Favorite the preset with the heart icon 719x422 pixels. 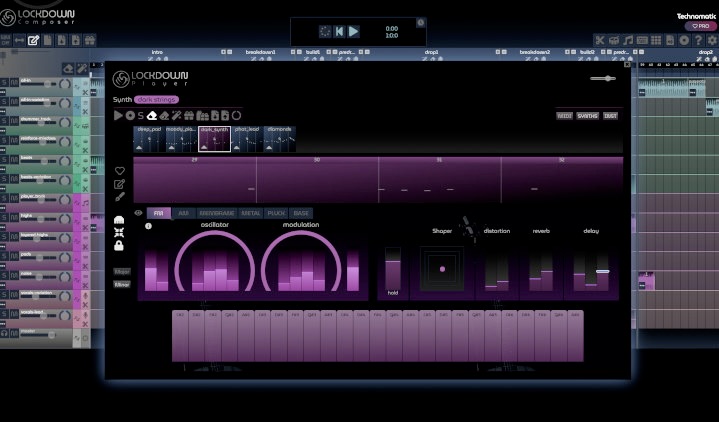120,171
